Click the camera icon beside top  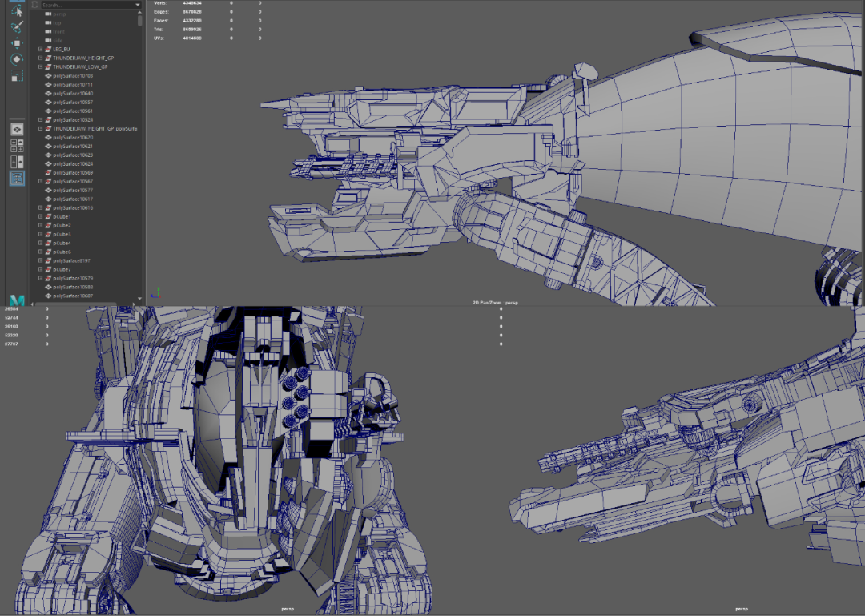[48, 22]
